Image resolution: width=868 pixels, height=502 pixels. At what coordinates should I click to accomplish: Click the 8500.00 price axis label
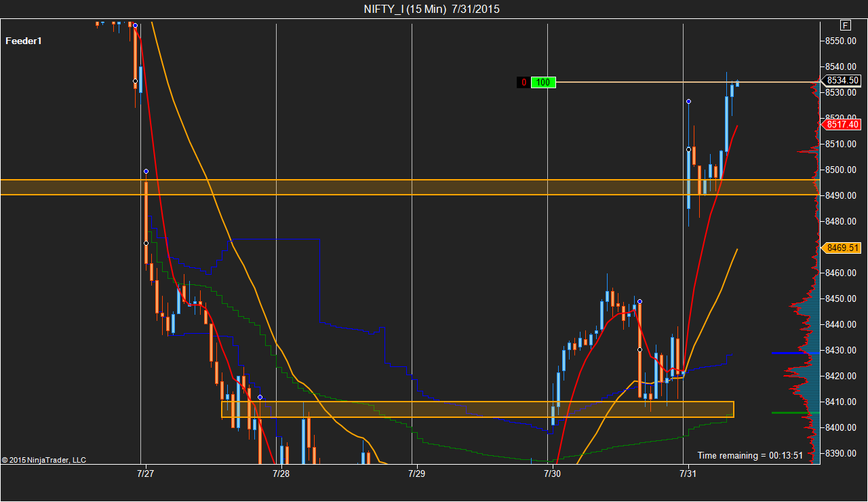[x=842, y=170]
